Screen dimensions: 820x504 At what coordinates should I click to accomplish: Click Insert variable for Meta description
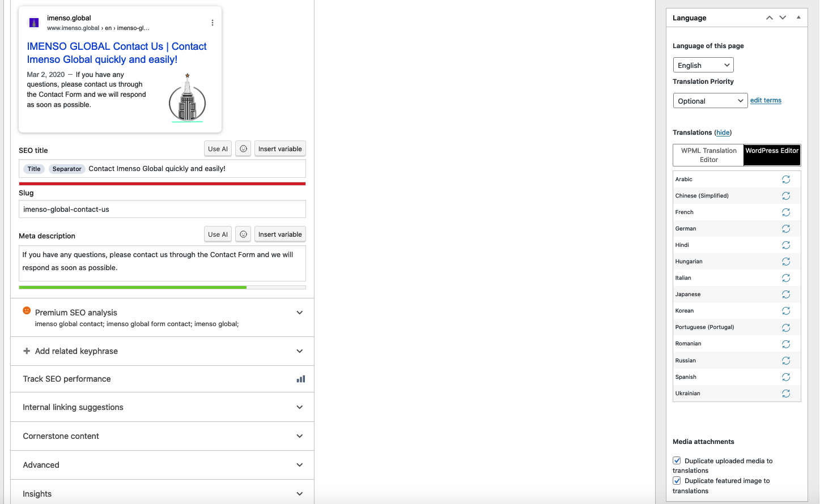[x=280, y=234]
